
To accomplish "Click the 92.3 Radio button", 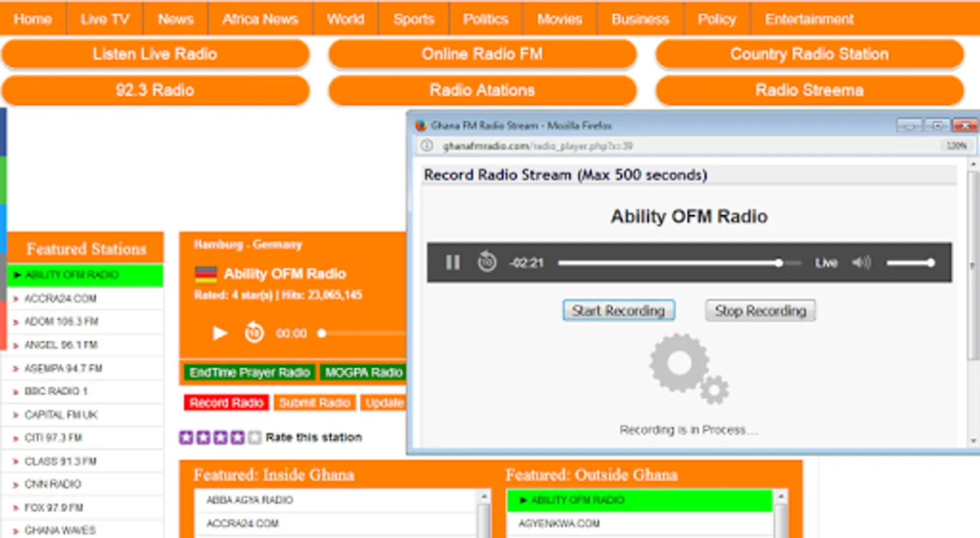I will point(155,90).
